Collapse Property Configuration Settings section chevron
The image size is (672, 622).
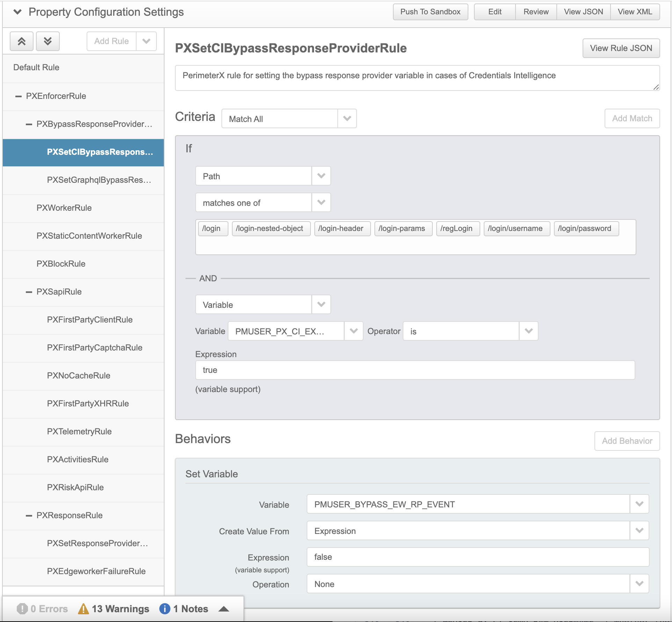pos(17,12)
